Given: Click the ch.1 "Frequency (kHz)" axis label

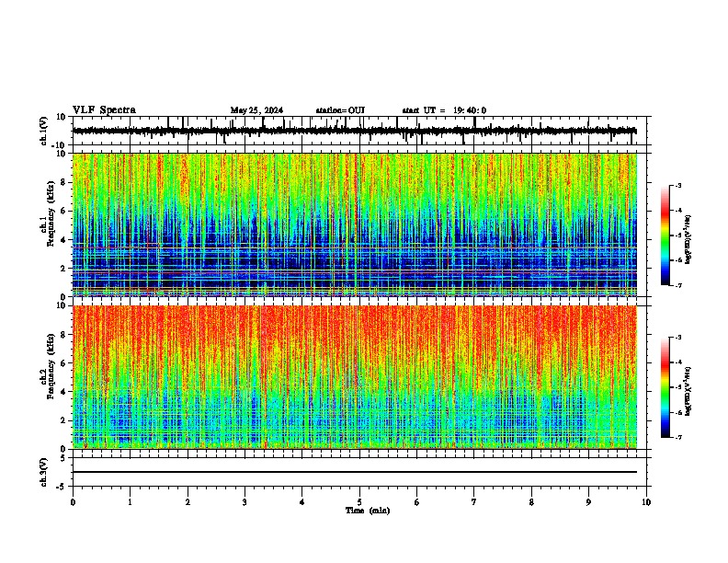Looking at the screenshot, I should click(x=51, y=214).
